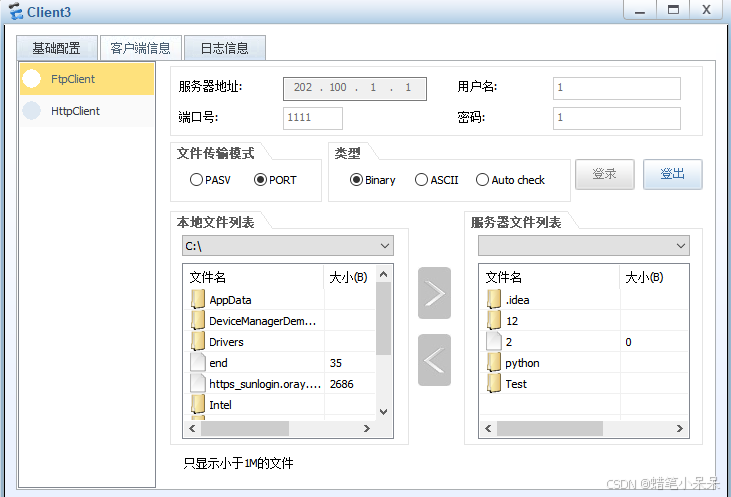Click server list 文件名 column header
Screen dimensions: 731x497
(550, 277)
